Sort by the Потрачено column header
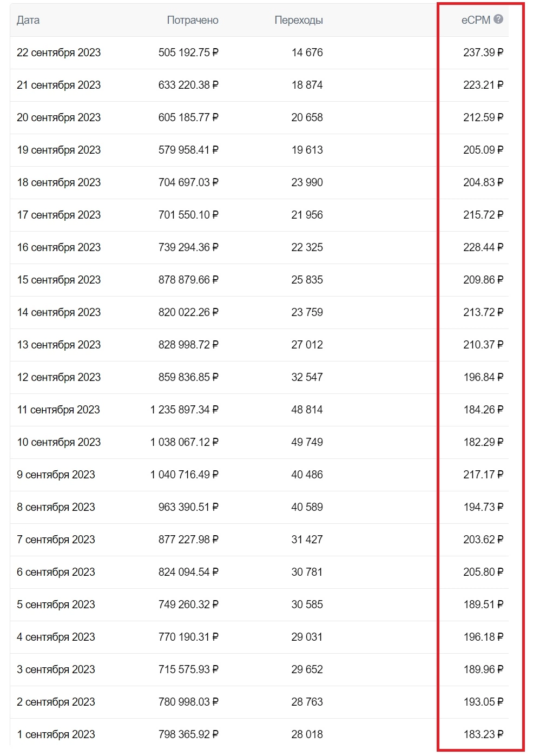Viewport: 533px width, 756px height. [x=193, y=20]
